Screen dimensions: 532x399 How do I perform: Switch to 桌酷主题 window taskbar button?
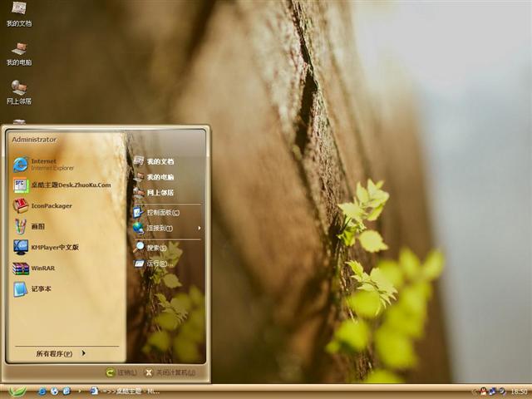125,392
